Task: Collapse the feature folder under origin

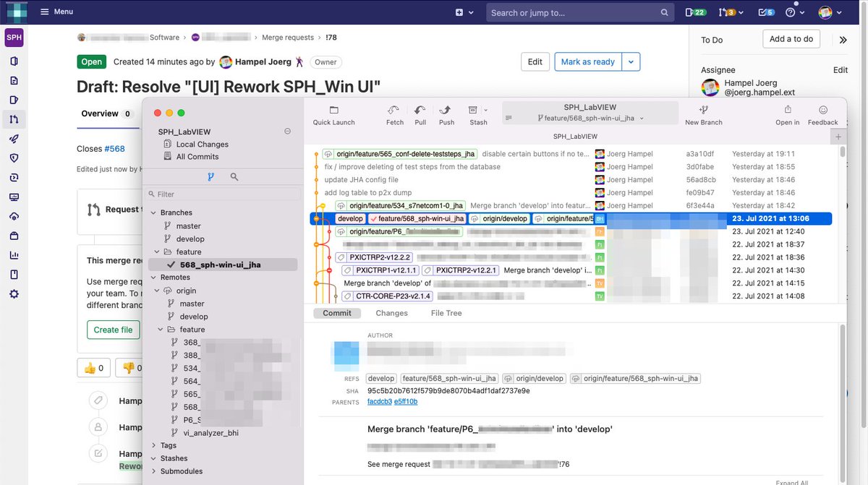Action: pyautogui.click(x=161, y=330)
